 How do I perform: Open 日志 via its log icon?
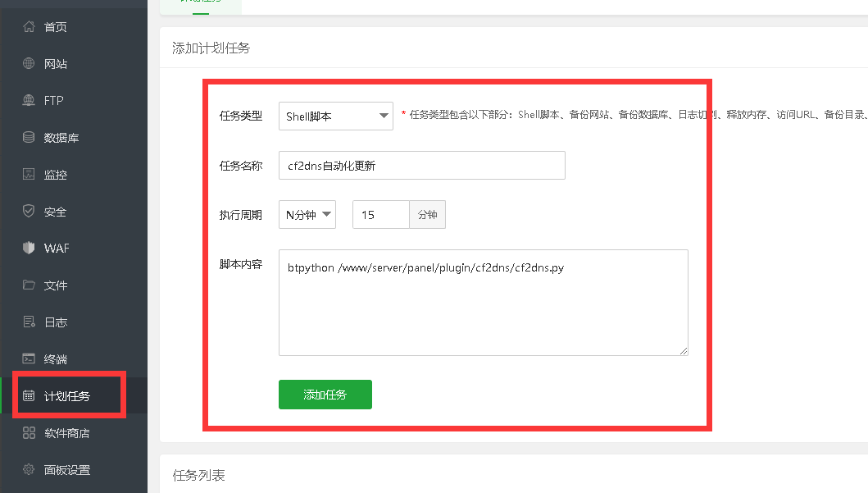29,322
